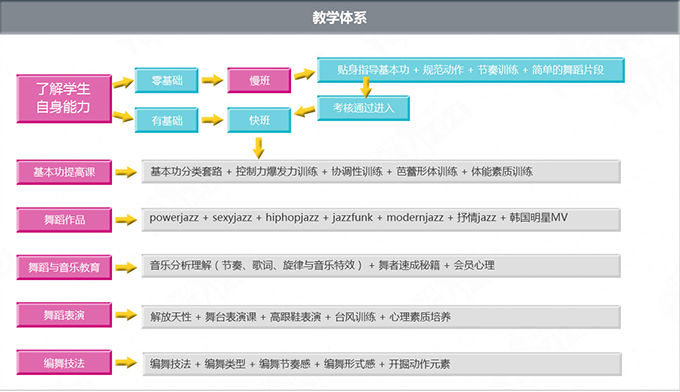This screenshot has height=392, width=680.
Task: Click the gray bar starting with 解放天性
Action: pyautogui.click(x=381, y=317)
